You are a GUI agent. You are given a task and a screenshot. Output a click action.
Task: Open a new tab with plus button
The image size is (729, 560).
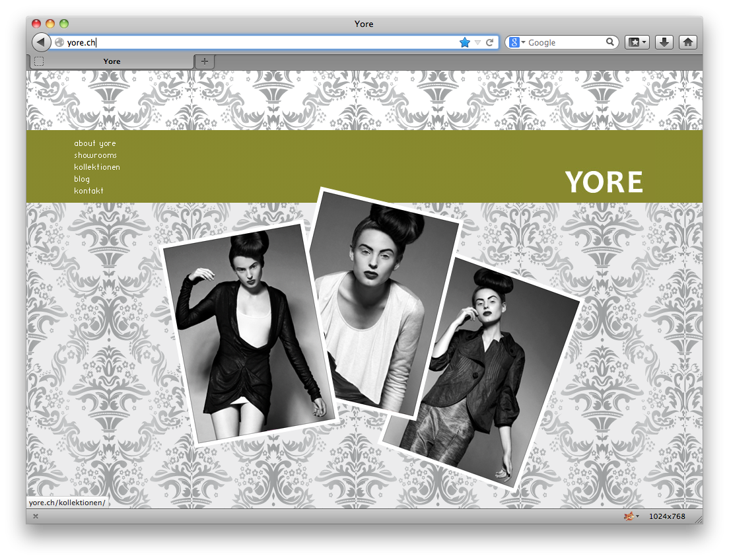click(x=205, y=61)
